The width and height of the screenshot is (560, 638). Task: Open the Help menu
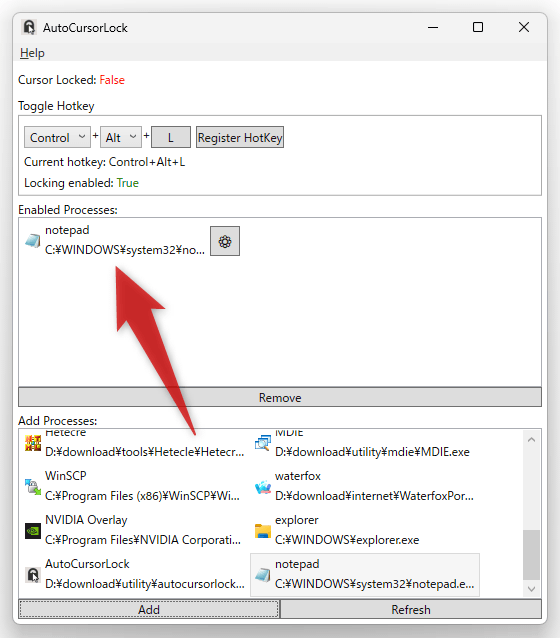point(32,53)
